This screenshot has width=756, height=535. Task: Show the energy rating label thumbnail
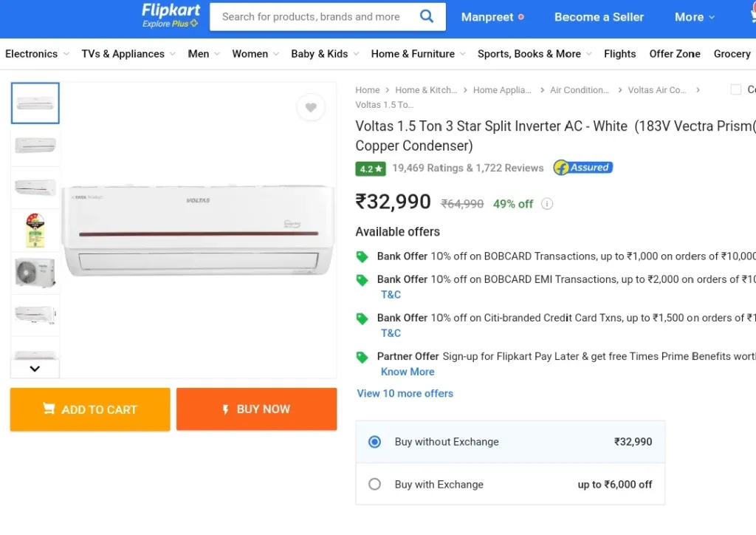35,230
